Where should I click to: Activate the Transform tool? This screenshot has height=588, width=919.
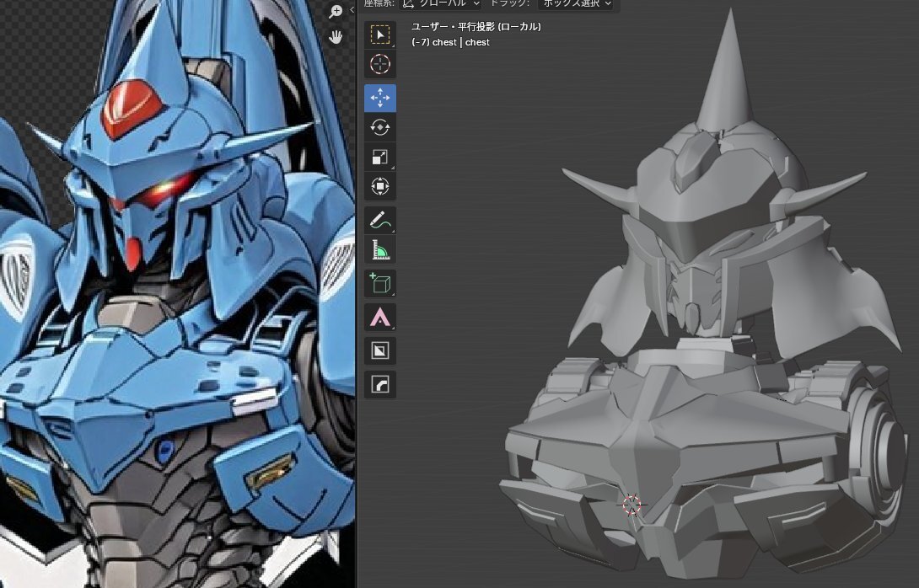379,186
